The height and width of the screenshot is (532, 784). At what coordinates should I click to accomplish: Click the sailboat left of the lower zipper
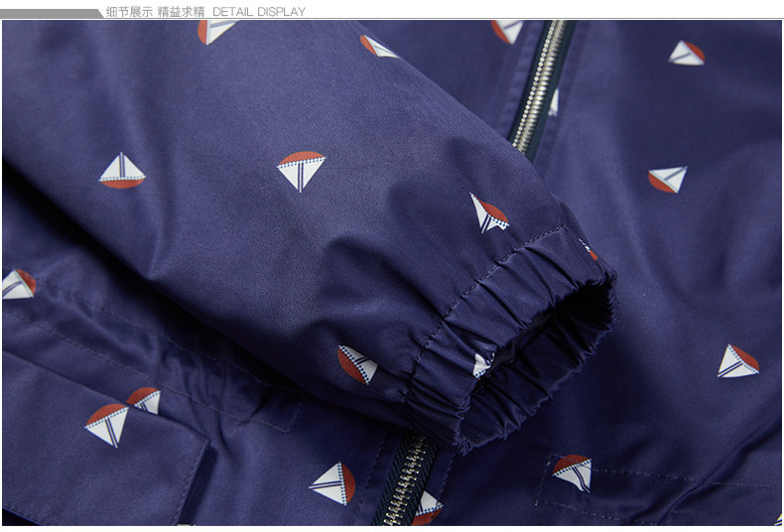pyautogui.click(x=333, y=483)
